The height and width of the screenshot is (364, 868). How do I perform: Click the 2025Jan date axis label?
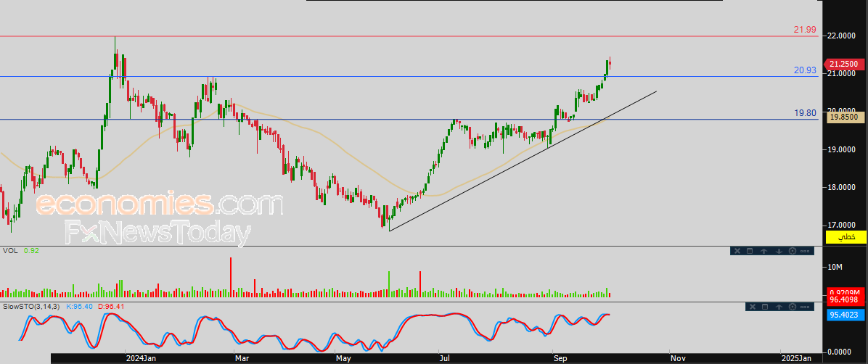point(796,358)
